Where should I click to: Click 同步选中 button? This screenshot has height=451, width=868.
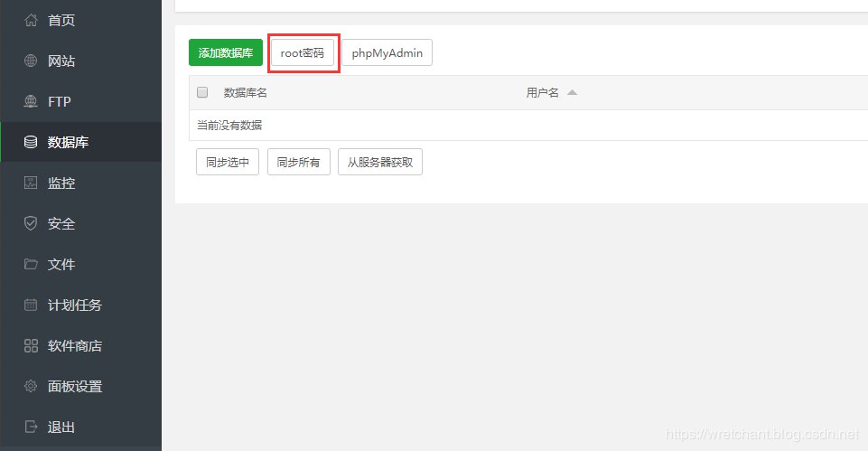228,163
